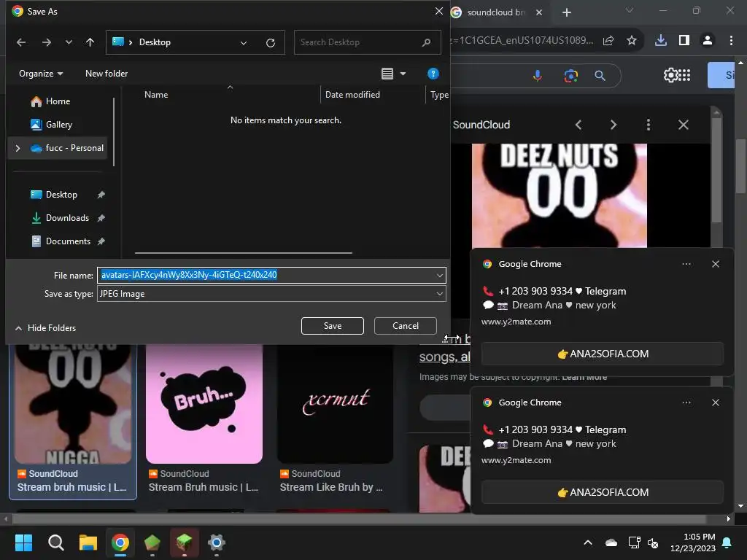Go back in Save As dialog
The image size is (747, 560).
21,42
